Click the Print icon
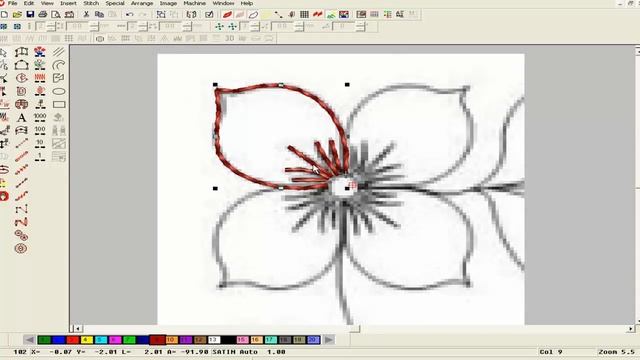Viewport: 640px width, 360px height. [42, 15]
